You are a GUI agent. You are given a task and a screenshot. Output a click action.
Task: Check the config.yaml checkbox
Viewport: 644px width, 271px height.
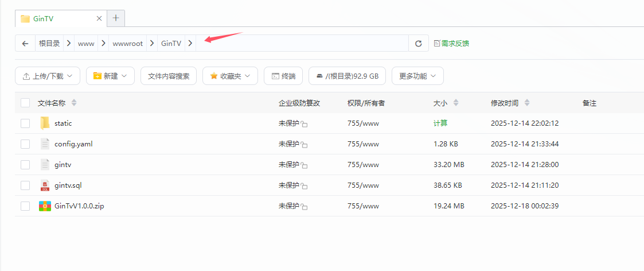point(25,144)
